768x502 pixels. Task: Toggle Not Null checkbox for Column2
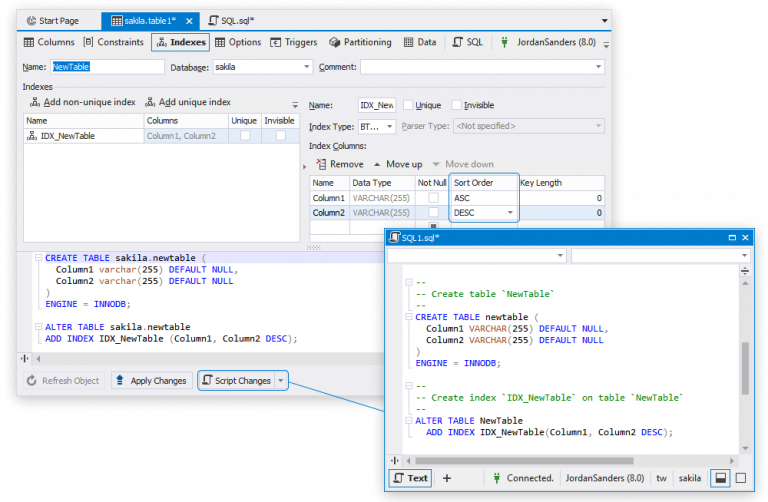tap(433, 213)
